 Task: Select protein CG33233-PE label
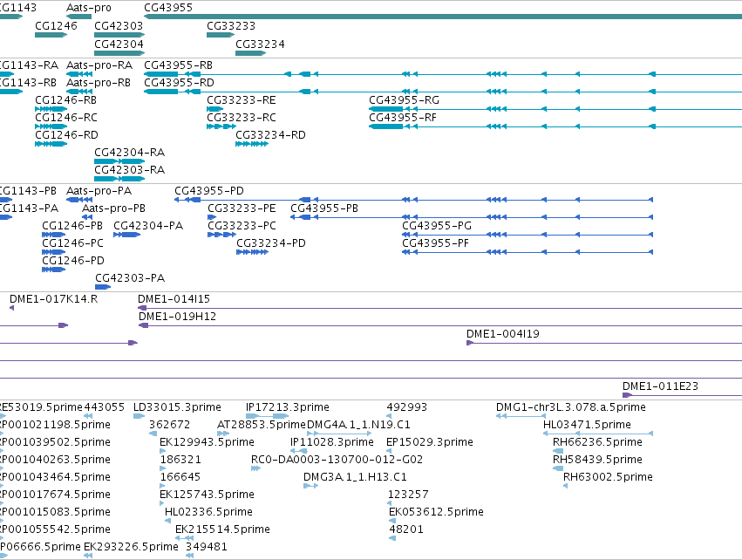click(x=242, y=208)
